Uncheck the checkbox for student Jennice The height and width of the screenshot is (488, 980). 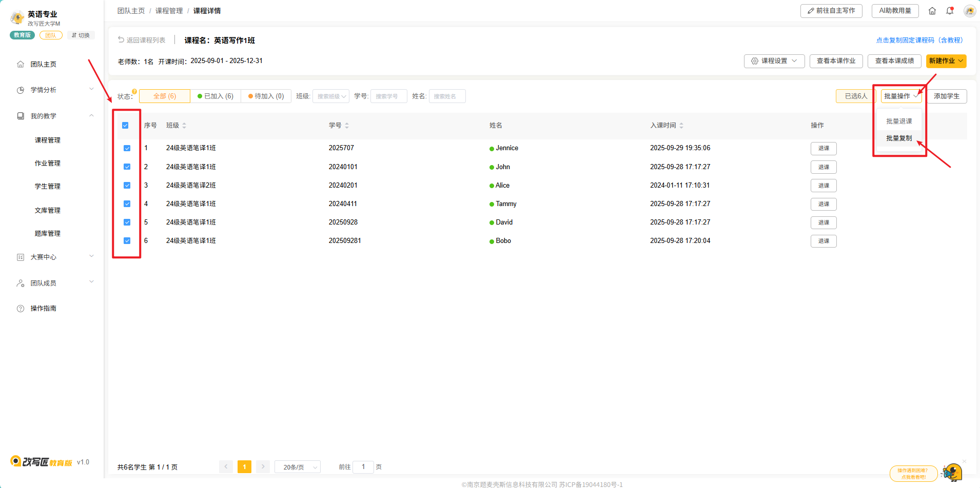pyautogui.click(x=127, y=148)
